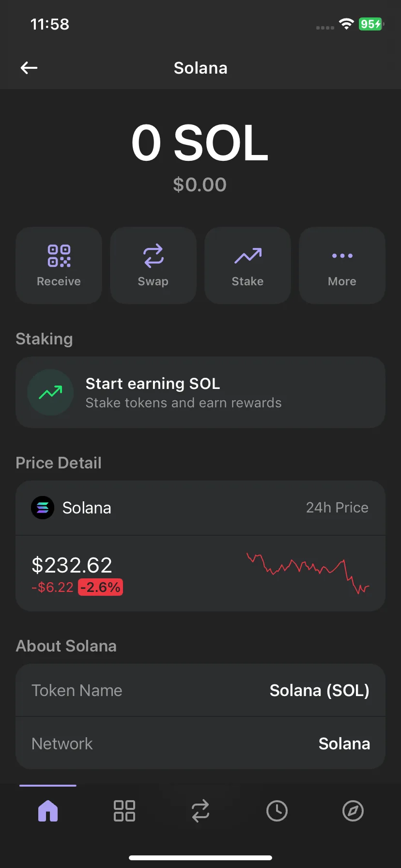
Task: Switch to the Collectibles grid tab
Action: click(124, 811)
